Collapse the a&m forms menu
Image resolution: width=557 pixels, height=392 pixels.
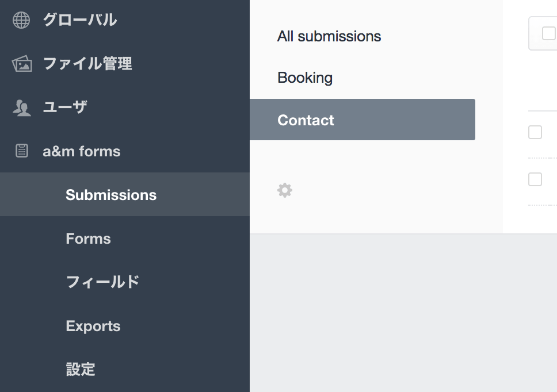[82, 151]
